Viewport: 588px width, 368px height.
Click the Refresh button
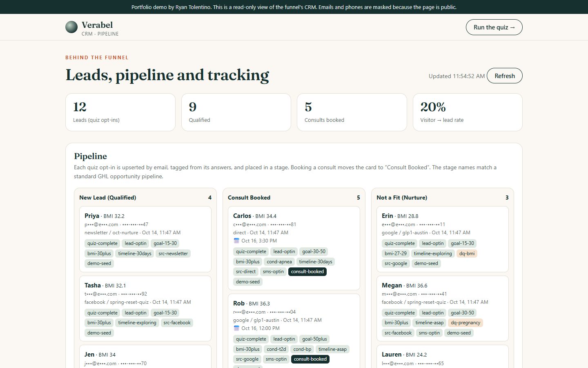coord(505,76)
